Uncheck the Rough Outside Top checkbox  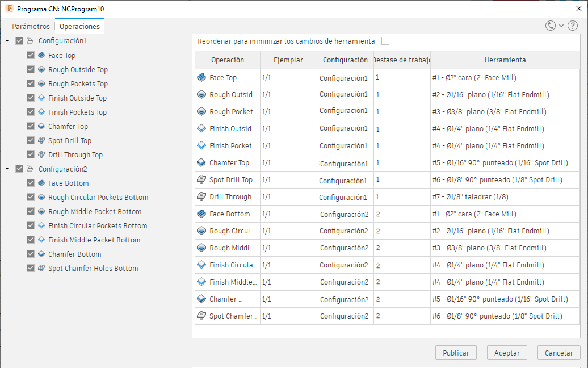pos(31,70)
